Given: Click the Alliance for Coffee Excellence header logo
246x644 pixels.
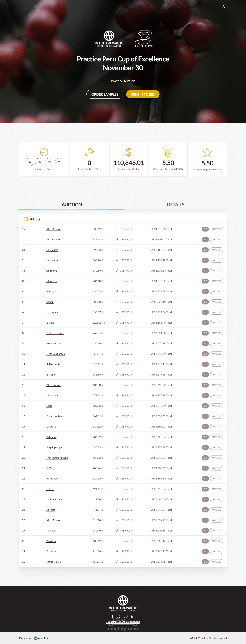Looking at the screenshot, I should pos(109,39).
